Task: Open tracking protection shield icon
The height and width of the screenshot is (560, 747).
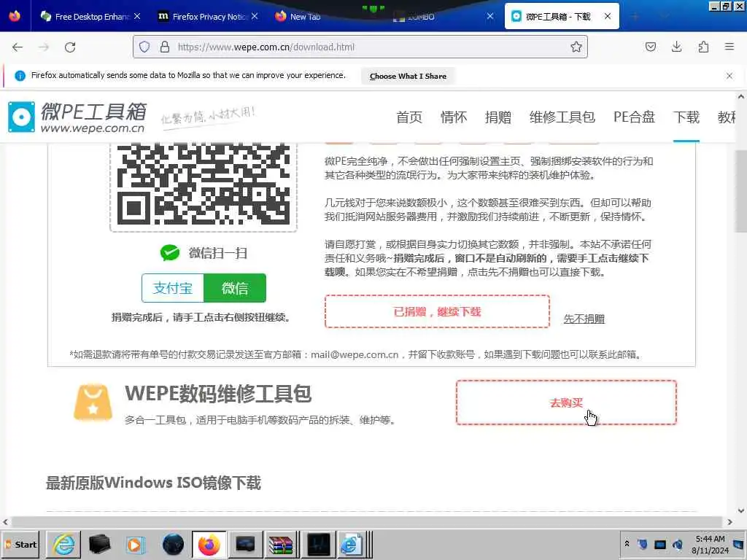Action: (x=144, y=47)
